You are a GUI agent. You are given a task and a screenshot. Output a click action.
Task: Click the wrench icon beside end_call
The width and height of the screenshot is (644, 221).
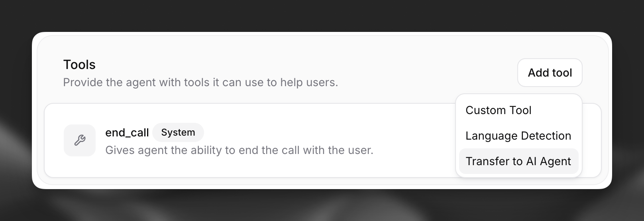point(80,140)
